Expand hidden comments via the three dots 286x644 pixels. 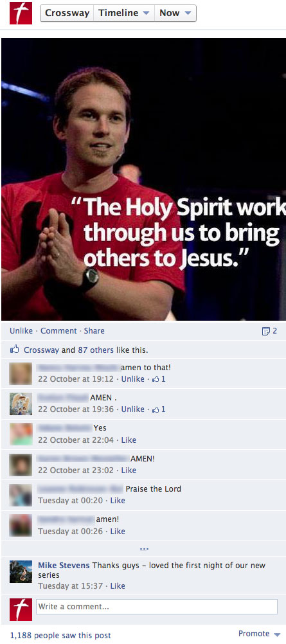pos(144,549)
